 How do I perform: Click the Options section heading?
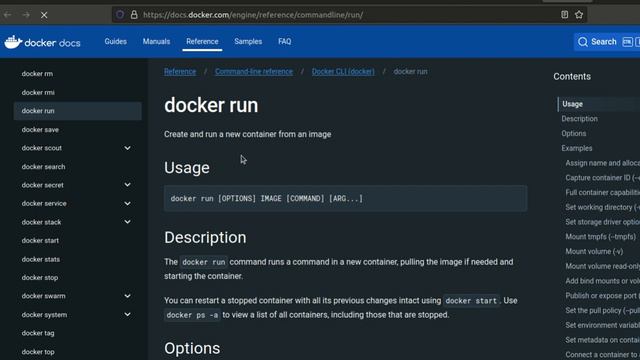(x=192, y=349)
